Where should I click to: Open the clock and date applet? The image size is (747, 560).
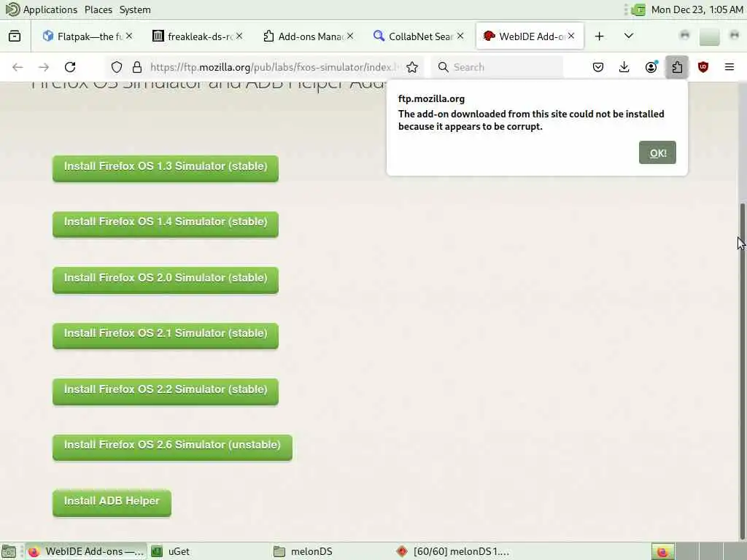[x=697, y=9]
